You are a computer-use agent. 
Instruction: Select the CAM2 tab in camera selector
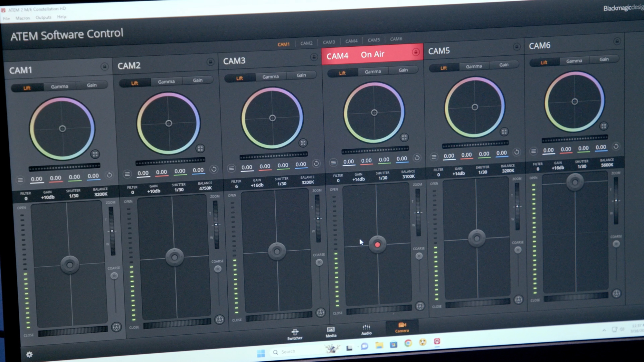(x=306, y=43)
